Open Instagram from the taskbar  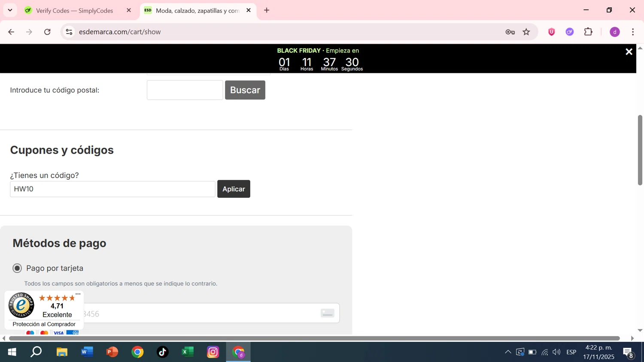(213, 352)
